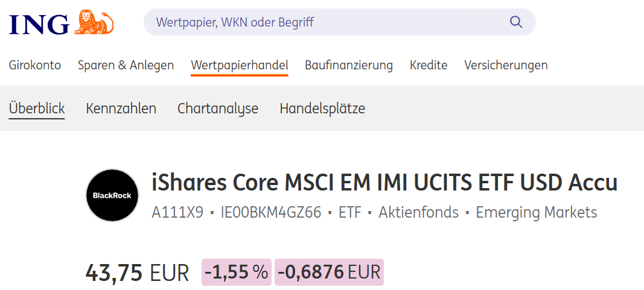Click the WKN A111X9 text
644x290 pixels.
(177, 212)
